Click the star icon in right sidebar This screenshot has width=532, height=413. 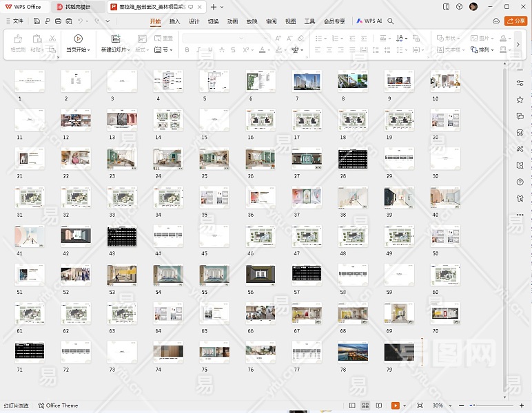click(x=520, y=99)
